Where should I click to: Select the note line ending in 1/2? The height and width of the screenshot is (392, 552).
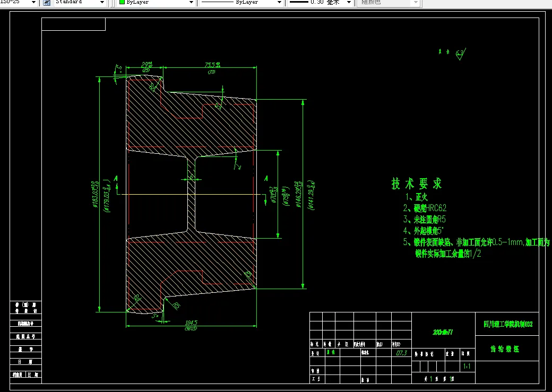(448, 254)
